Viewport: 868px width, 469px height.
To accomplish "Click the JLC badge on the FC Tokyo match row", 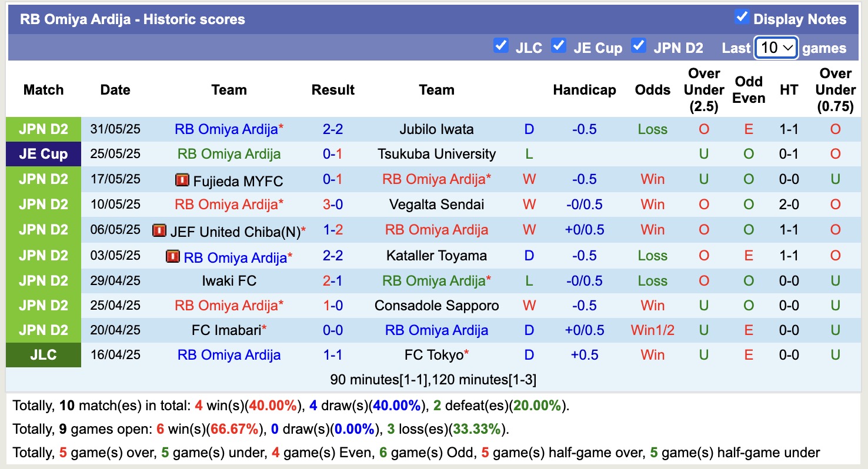I will pos(43,354).
